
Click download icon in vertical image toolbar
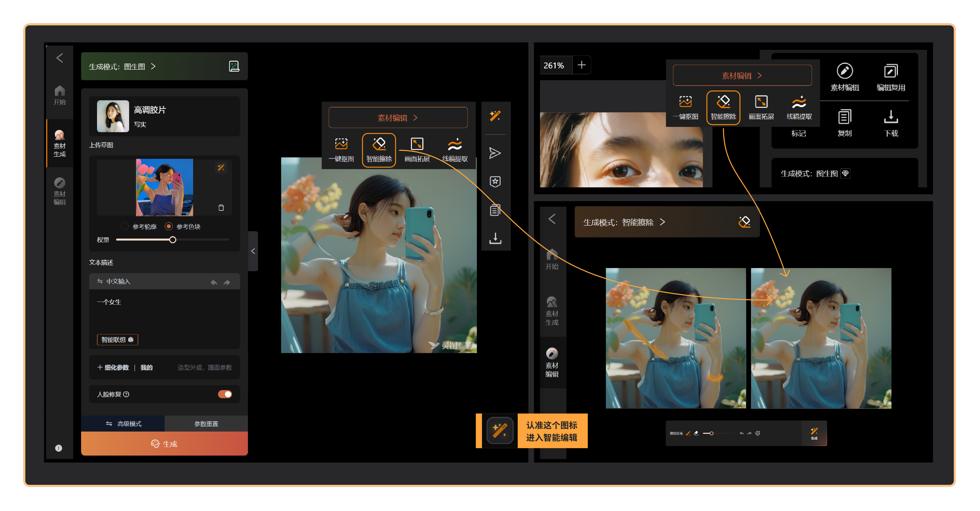(x=495, y=238)
